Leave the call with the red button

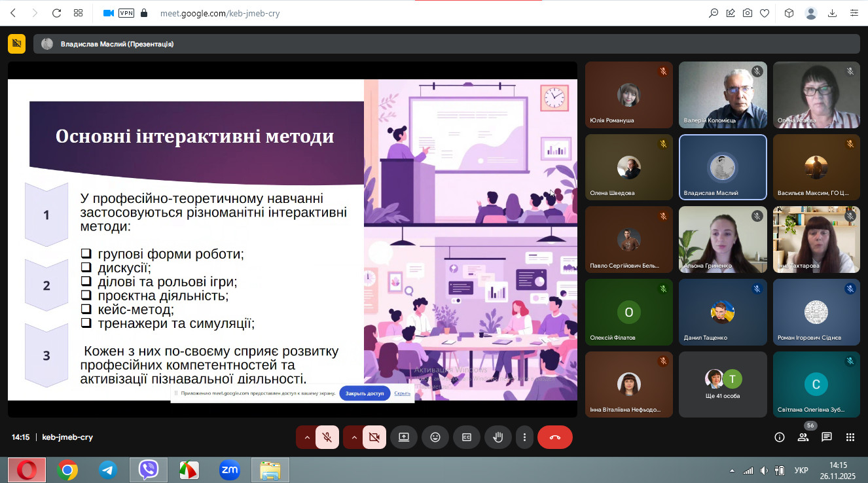pyautogui.click(x=555, y=437)
